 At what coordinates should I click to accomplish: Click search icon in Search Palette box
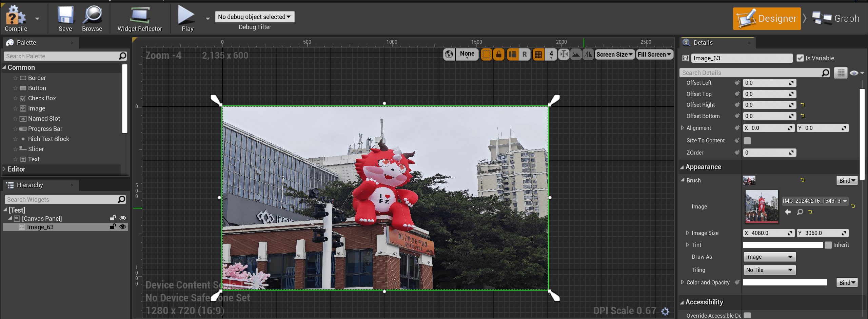click(x=122, y=56)
